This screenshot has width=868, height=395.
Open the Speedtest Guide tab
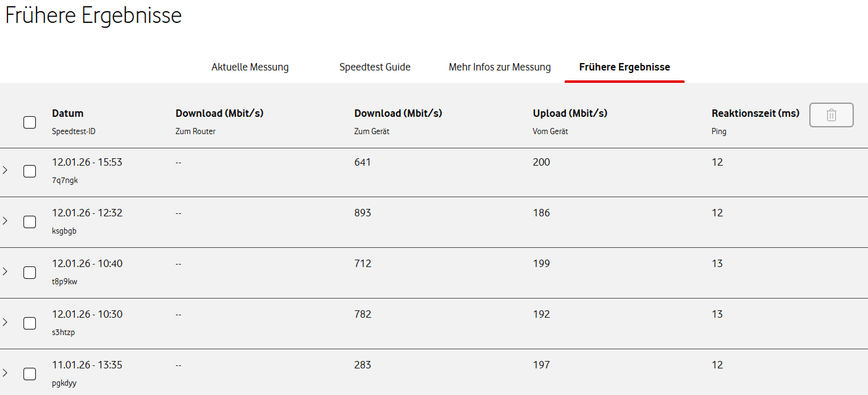[375, 67]
